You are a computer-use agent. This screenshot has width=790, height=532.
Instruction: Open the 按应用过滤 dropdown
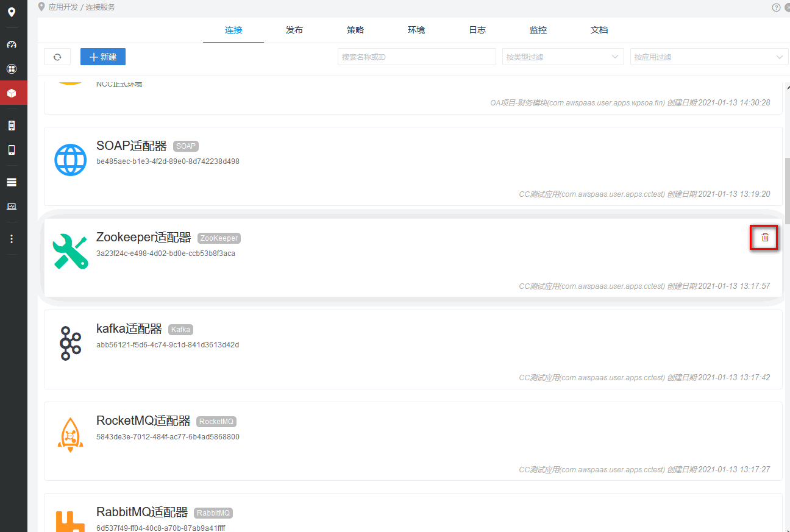tap(708, 57)
